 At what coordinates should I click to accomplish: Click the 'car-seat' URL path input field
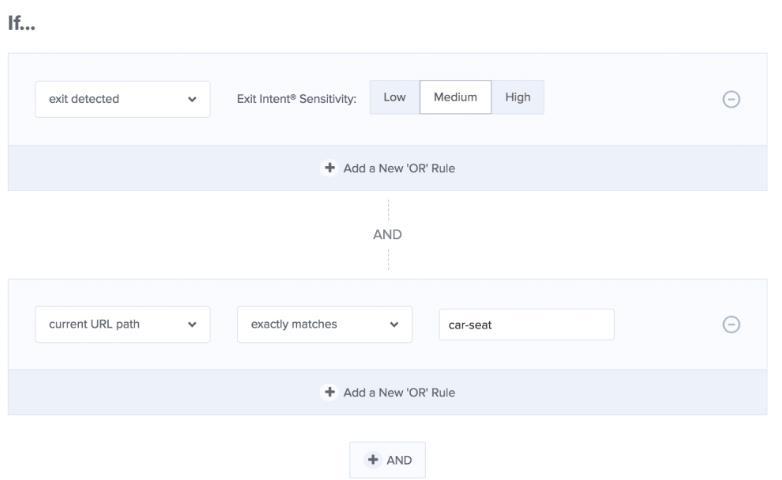[527, 325]
